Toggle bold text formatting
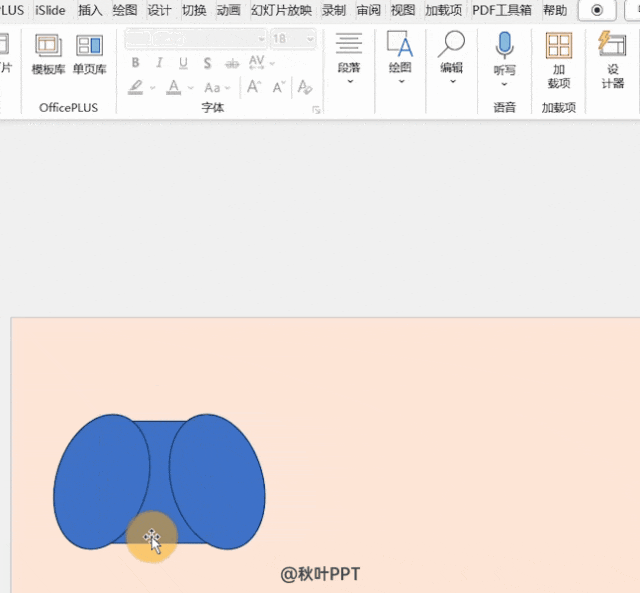Image resolution: width=640 pixels, height=593 pixels. point(136,63)
